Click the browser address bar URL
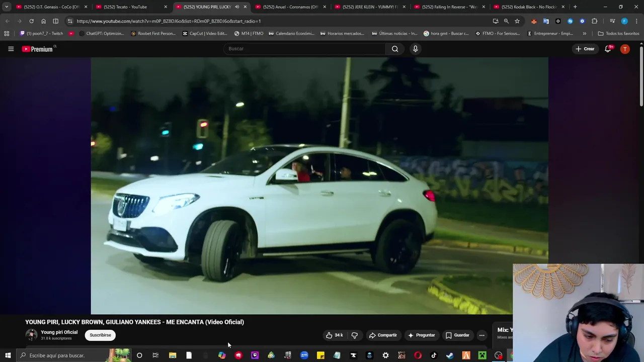 pyautogui.click(x=169, y=21)
